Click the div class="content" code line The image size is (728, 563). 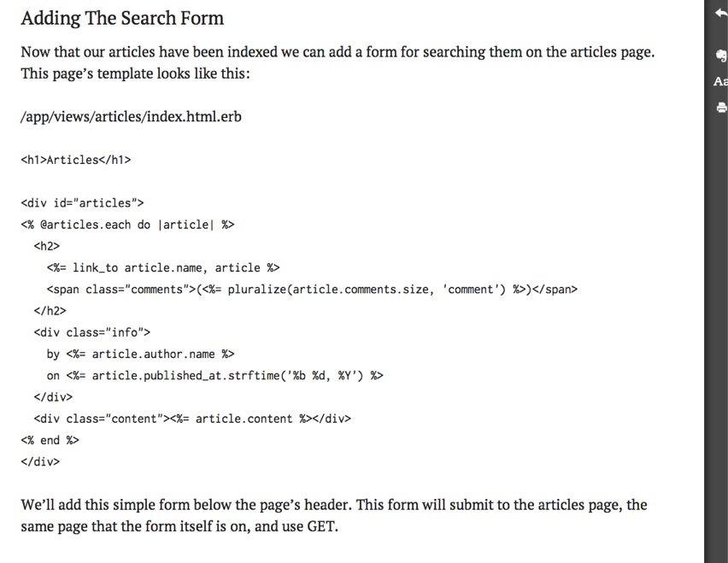[192, 419]
